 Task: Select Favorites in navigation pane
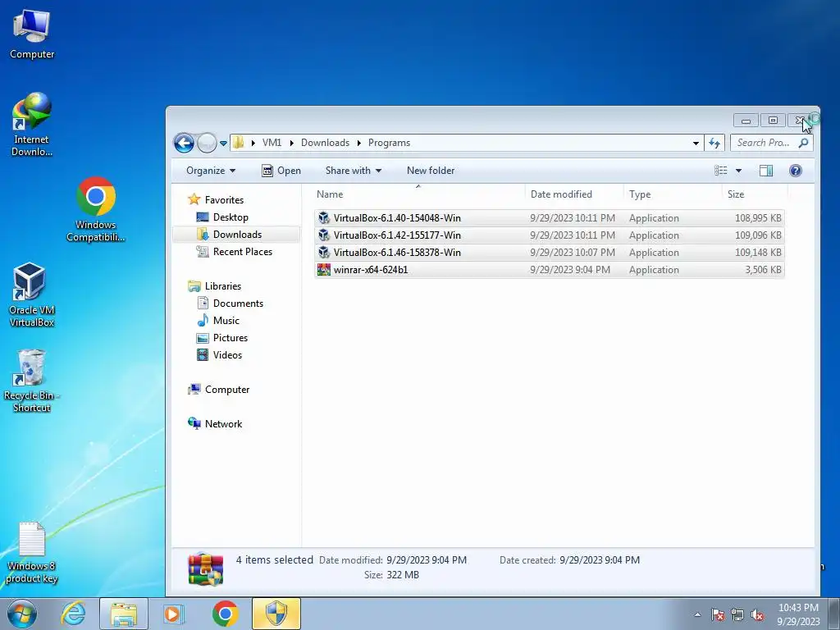pyautogui.click(x=216, y=200)
